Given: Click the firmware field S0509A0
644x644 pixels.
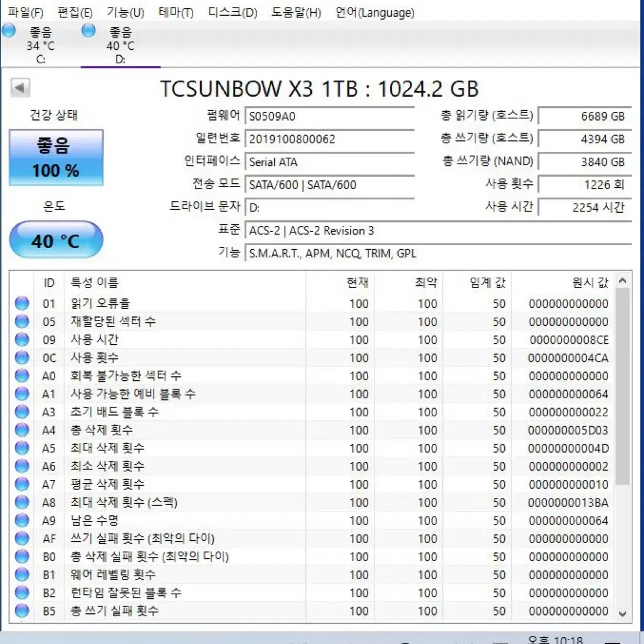Looking at the screenshot, I should coord(330,117).
